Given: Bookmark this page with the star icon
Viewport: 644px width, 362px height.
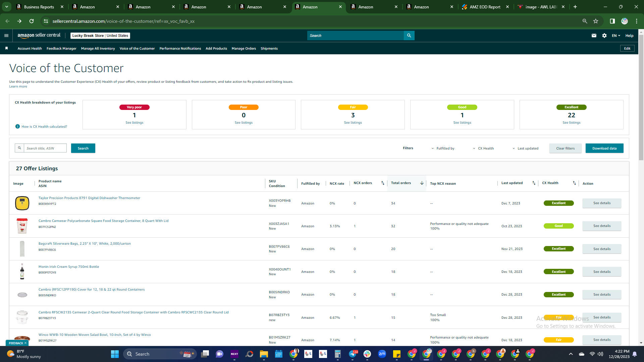Looking at the screenshot, I should point(596,21).
